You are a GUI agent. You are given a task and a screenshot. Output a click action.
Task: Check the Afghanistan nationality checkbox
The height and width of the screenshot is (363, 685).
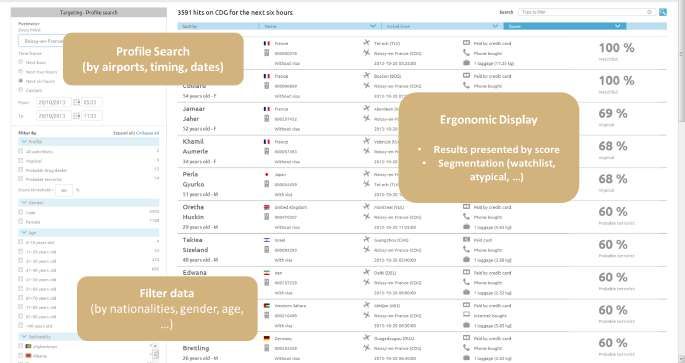(21, 346)
